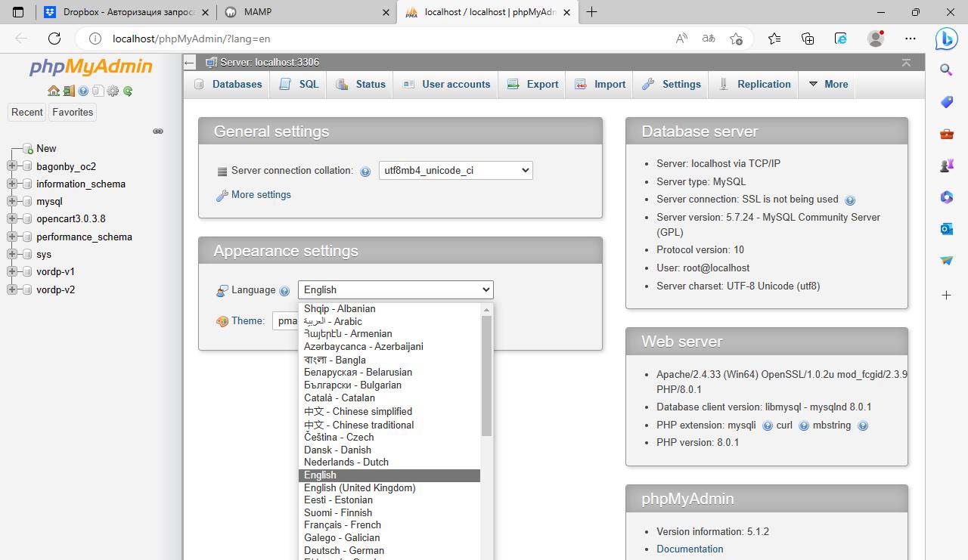Click the More settings link

pos(261,195)
